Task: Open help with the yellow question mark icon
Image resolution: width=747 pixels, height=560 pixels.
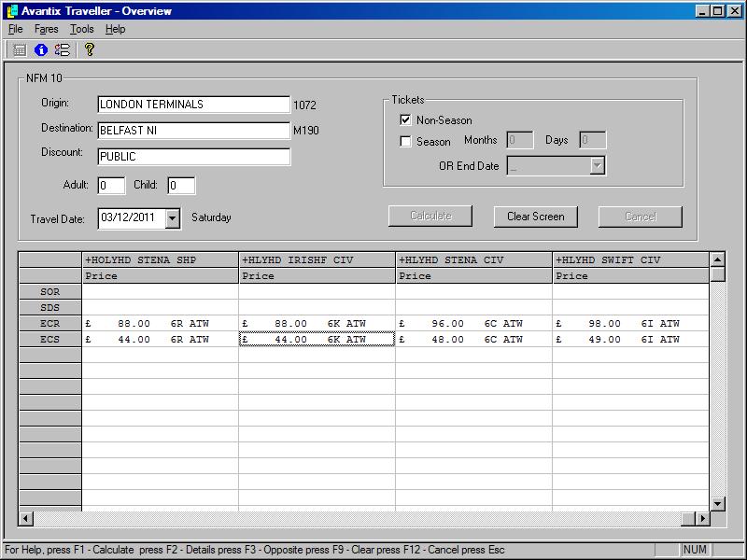Action: [x=89, y=49]
